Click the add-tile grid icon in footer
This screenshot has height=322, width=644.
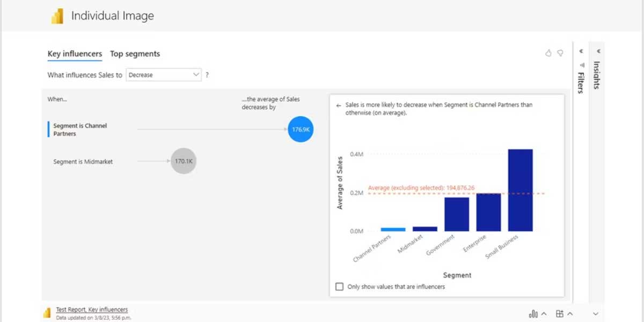click(560, 314)
